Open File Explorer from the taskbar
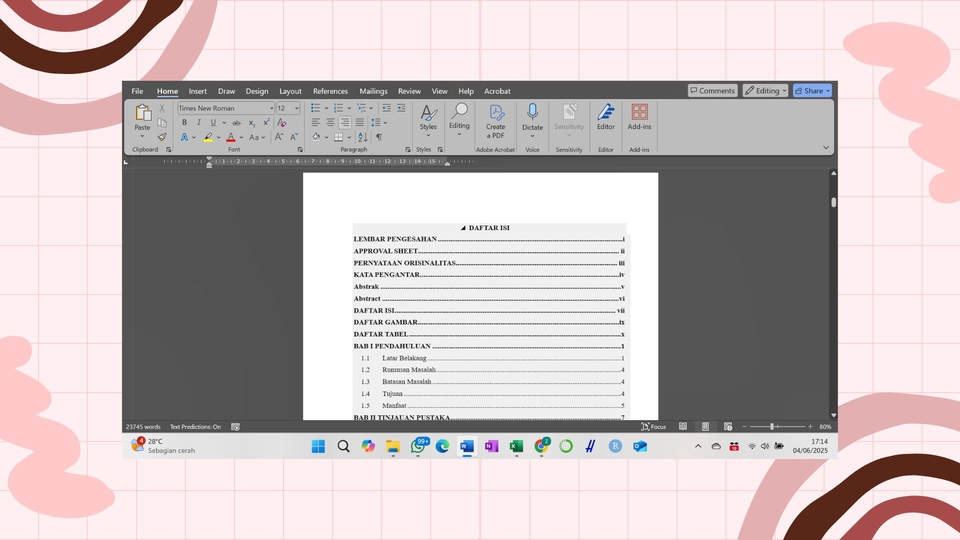Screen dimensions: 960x540 click(393, 446)
